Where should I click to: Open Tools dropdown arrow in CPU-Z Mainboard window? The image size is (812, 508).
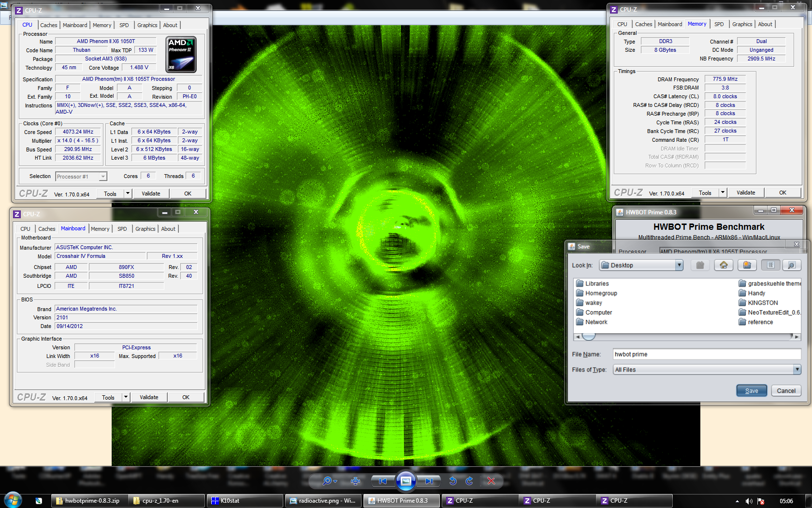click(x=126, y=397)
